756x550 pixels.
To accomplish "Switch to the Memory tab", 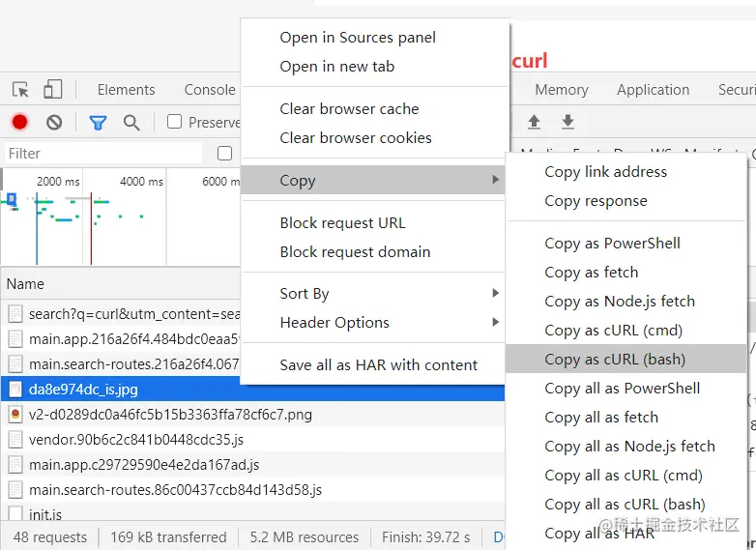I will pyautogui.click(x=562, y=90).
